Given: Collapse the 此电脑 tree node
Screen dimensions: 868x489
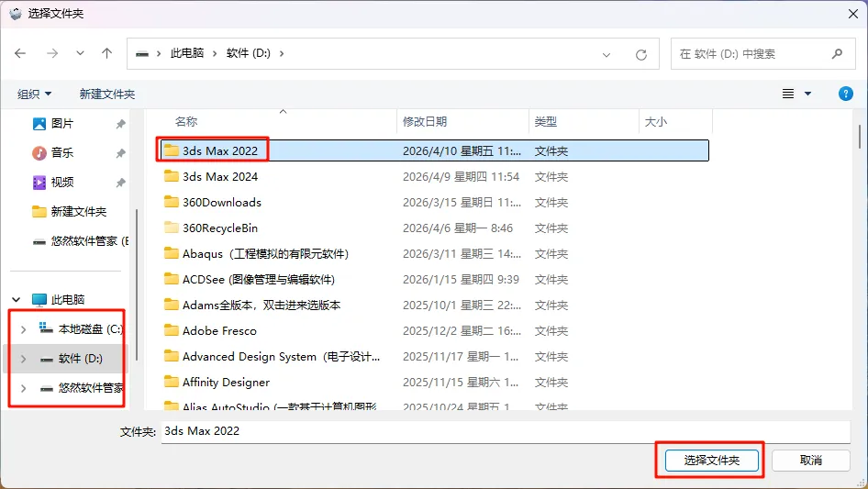Looking at the screenshot, I should pyautogui.click(x=16, y=300).
